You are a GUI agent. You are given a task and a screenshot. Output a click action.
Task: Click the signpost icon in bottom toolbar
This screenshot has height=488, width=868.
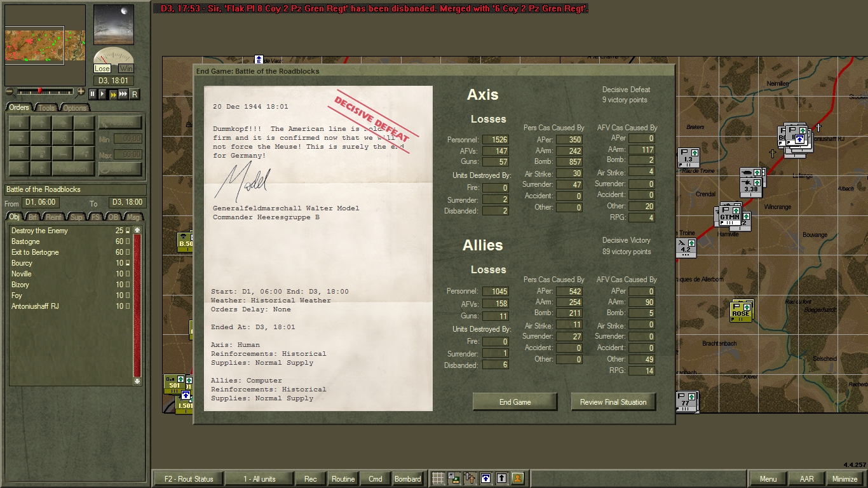[x=470, y=478]
